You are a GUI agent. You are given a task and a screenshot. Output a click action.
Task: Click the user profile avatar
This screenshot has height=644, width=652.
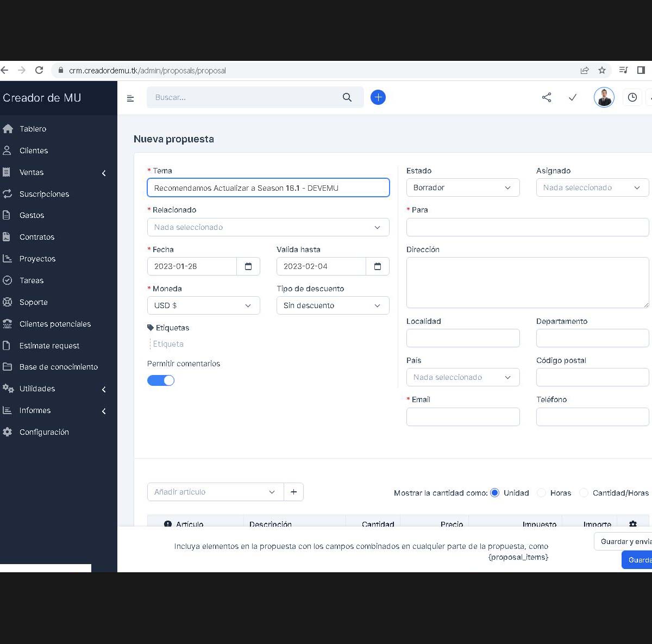coord(604,98)
